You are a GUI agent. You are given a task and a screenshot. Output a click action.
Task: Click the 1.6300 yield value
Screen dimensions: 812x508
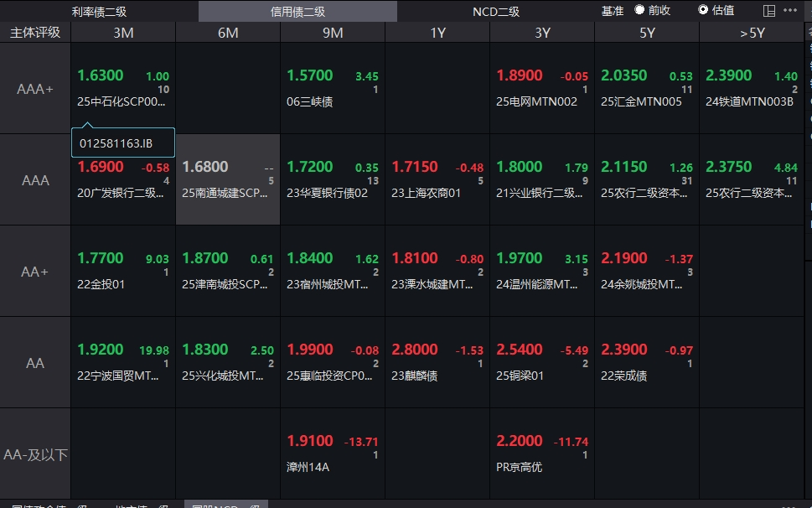coord(101,75)
